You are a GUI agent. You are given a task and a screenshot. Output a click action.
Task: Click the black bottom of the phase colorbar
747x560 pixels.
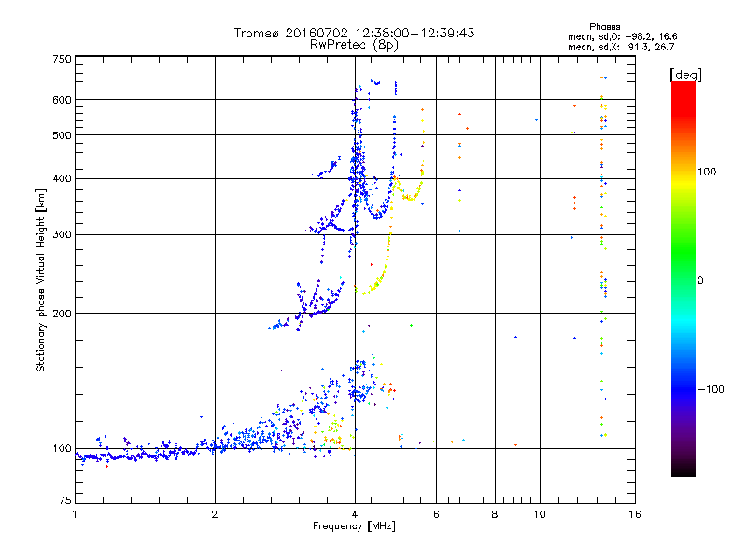tap(684, 469)
